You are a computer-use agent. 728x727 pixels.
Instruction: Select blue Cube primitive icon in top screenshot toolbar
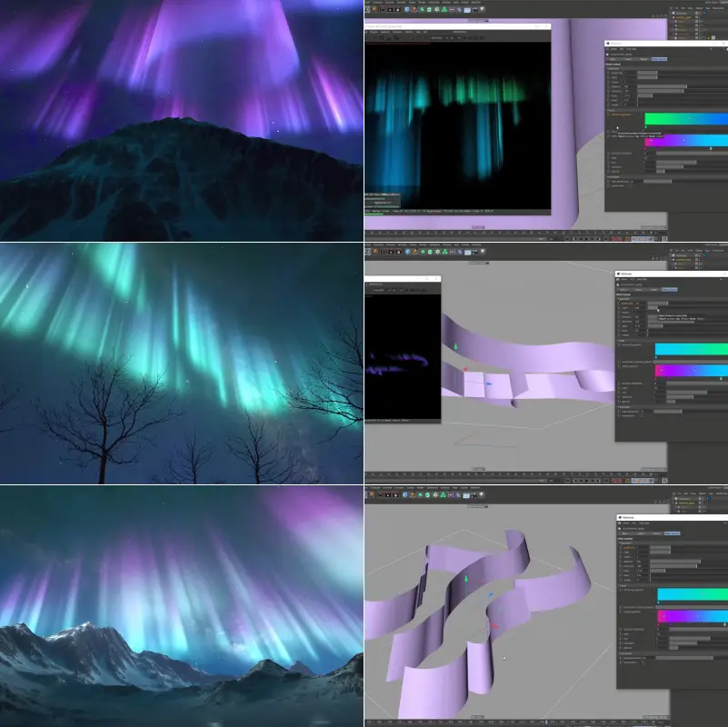407,9
